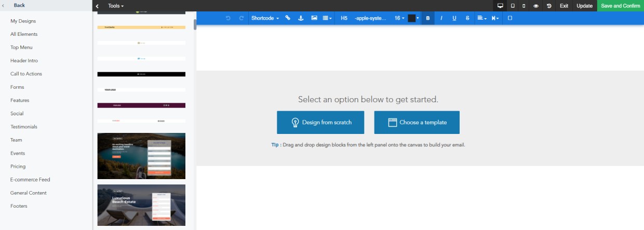
Task: Open the revision history icon
Action: 549,6
